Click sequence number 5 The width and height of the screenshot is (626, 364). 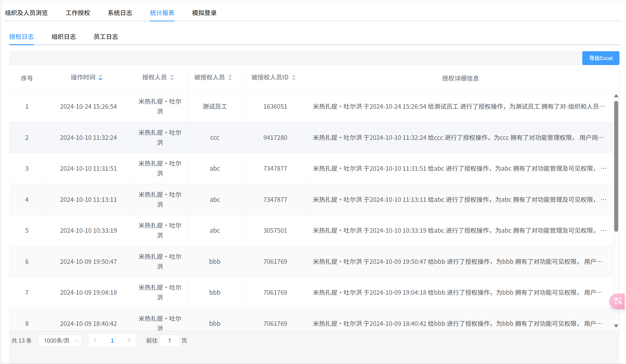[27, 230]
